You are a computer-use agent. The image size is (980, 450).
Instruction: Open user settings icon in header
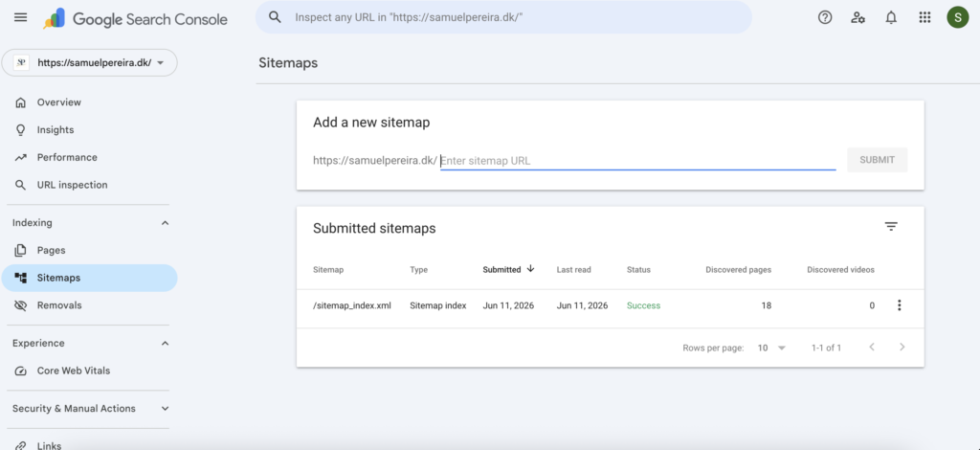click(858, 17)
